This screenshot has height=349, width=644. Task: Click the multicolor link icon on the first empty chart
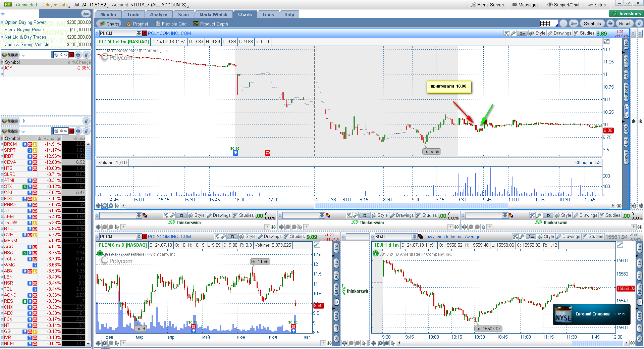coord(145,215)
